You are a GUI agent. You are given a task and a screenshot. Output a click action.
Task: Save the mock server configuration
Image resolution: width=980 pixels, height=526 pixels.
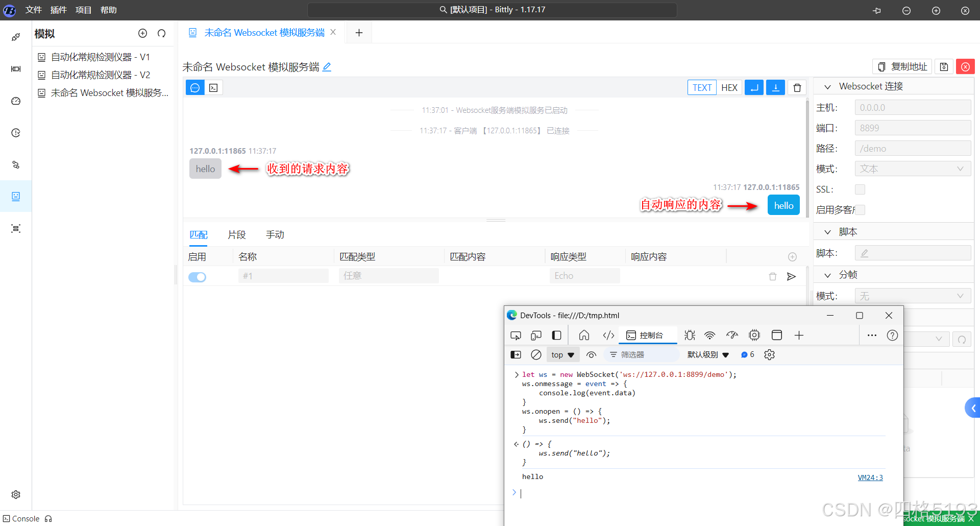click(x=944, y=67)
